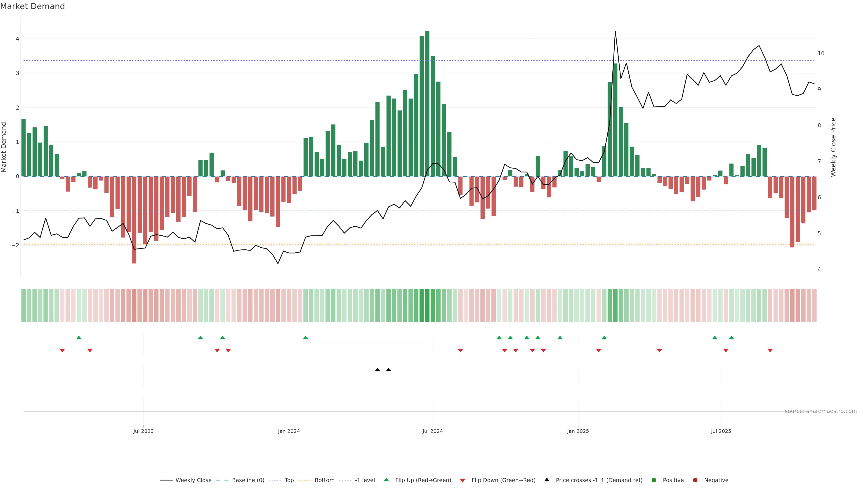
Task: Click green Positive circle legend icon
Action: 654,480
